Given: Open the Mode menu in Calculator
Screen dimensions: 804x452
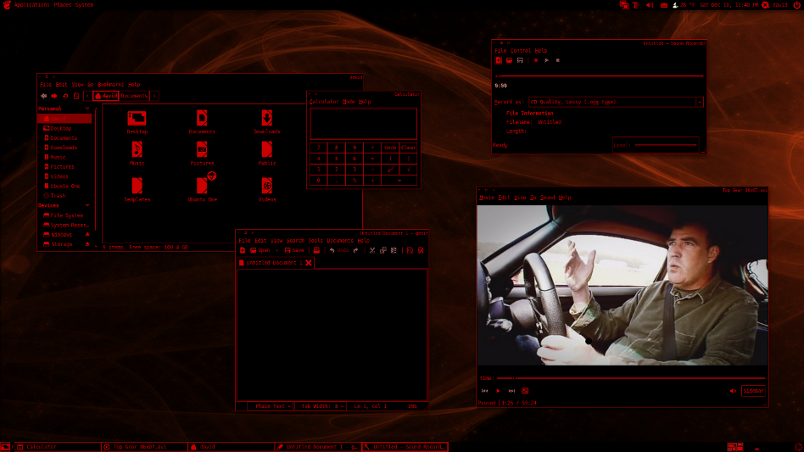Looking at the screenshot, I should click(x=349, y=102).
